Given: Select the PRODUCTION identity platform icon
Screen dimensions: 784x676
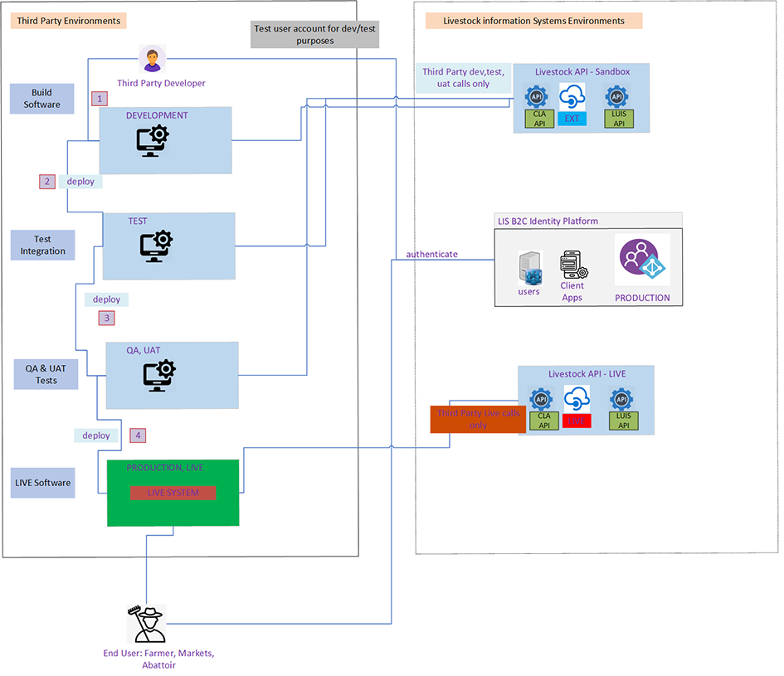Looking at the screenshot, I should [x=642, y=260].
